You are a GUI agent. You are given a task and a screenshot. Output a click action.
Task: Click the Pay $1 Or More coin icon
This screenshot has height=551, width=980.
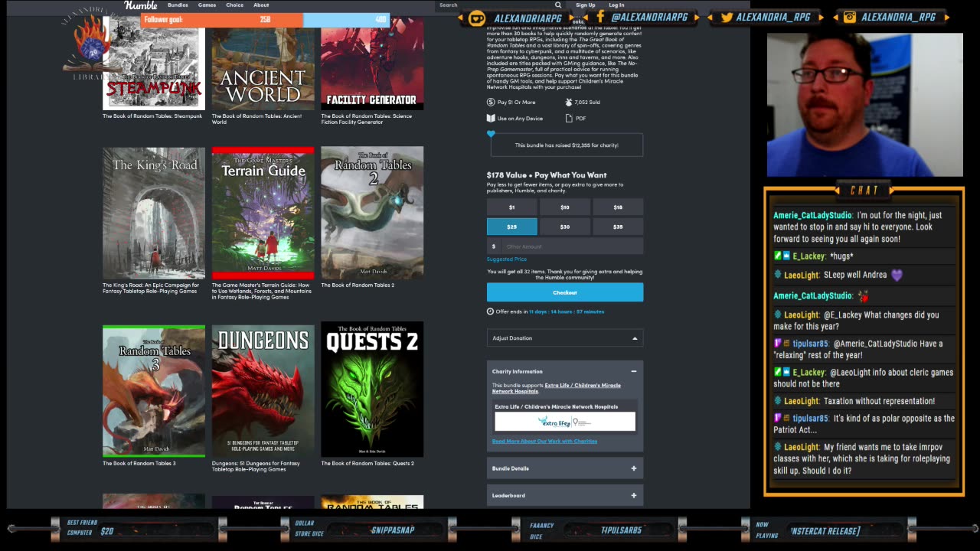(x=491, y=102)
